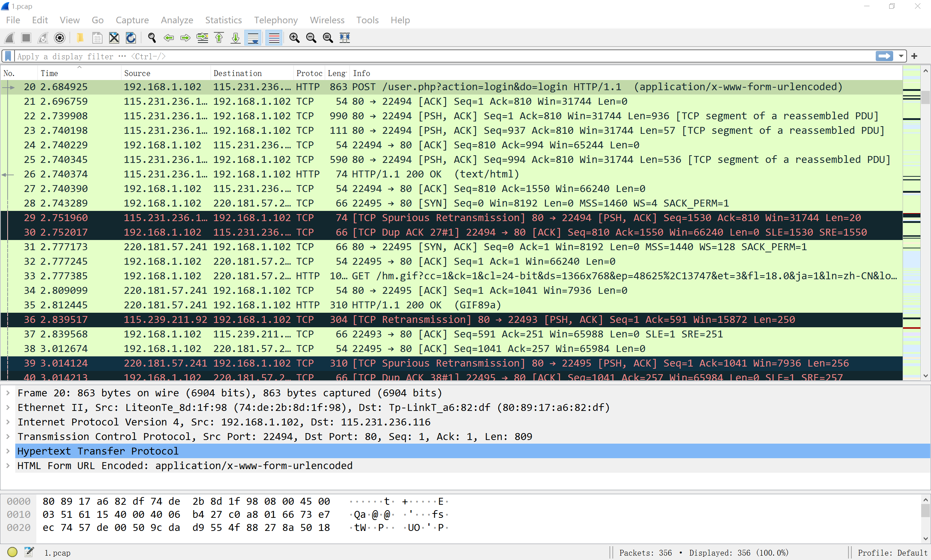The height and width of the screenshot is (560, 931).
Task: Close this capture file X icon
Action: (114, 38)
